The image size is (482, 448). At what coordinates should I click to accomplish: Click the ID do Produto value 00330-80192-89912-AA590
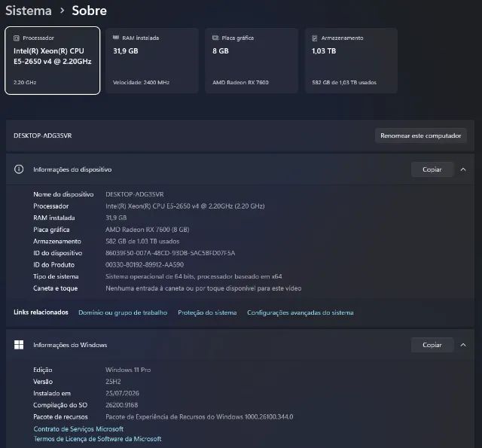point(145,264)
